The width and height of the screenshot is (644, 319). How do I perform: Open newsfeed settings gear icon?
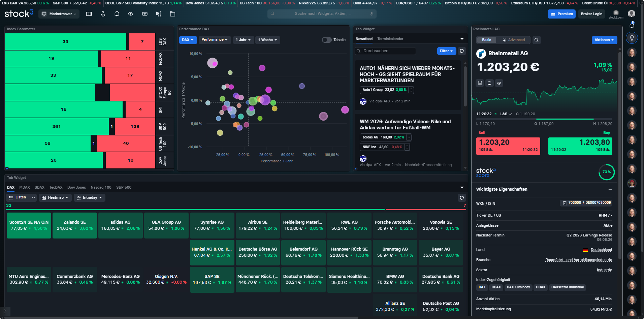[x=462, y=51]
